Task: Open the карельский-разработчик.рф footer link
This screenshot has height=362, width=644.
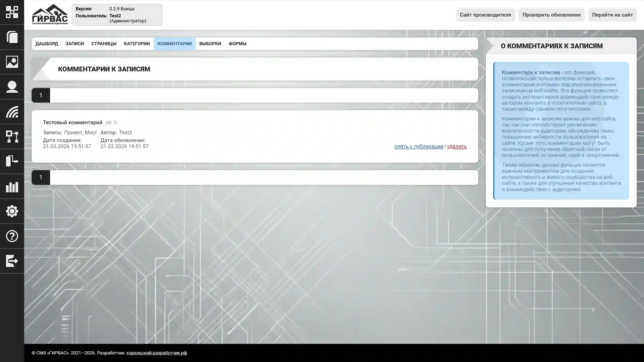Action: 156,353
